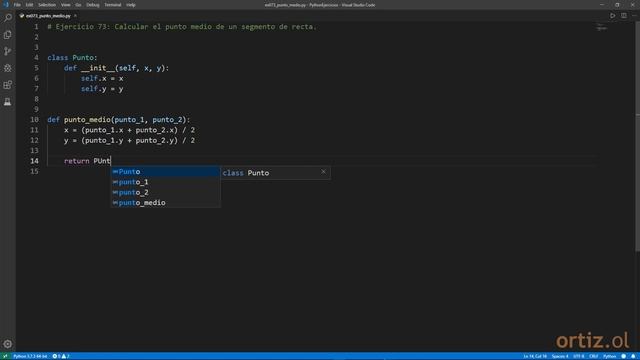640x360 pixels.
Task: Click the Python interpreter version in status bar
Action: 30,356
